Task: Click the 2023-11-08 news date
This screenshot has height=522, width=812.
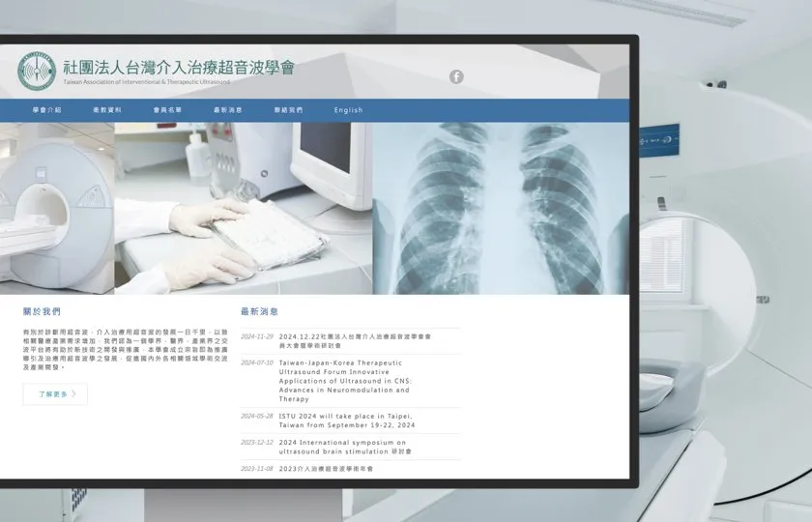Action: [x=257, y=469]
